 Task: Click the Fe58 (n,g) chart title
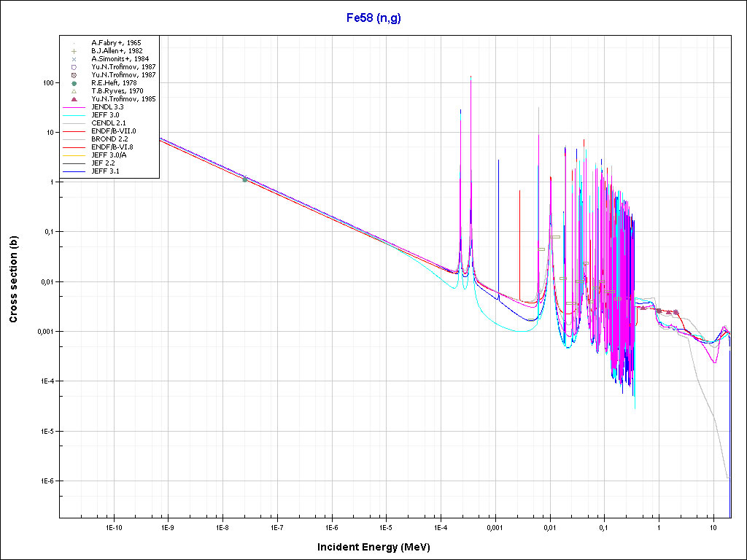coord(373,18)
